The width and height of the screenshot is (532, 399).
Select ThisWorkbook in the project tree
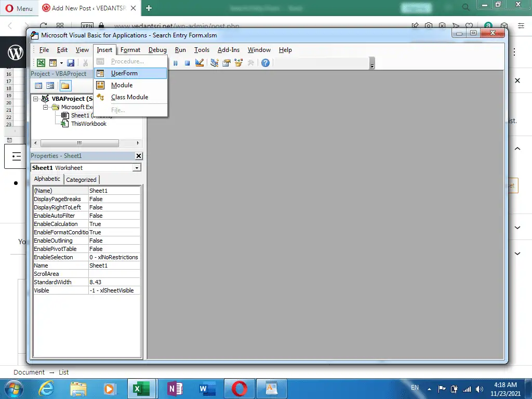[x=88, y=124]
